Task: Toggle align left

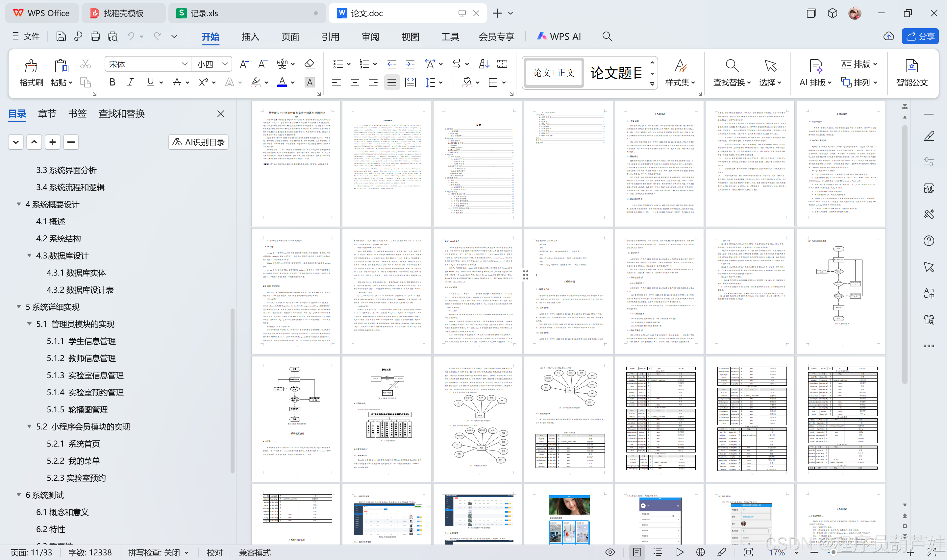Action: tap(336, 82)
